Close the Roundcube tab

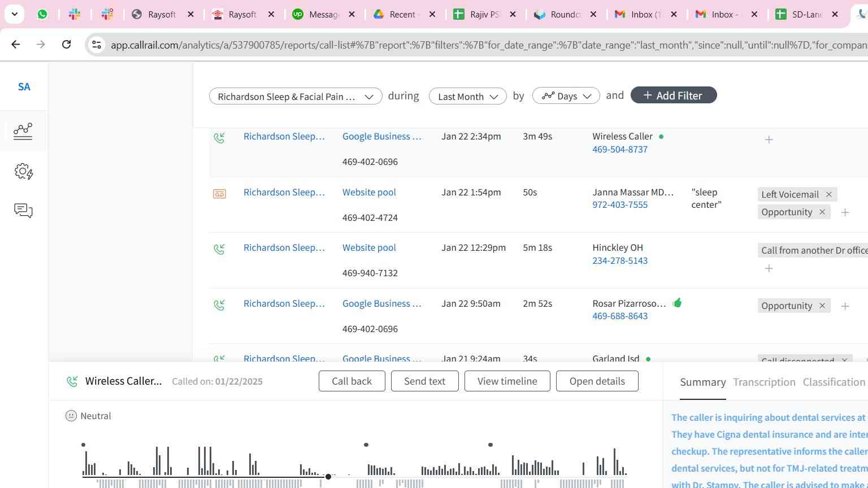[x=593, y=14]
